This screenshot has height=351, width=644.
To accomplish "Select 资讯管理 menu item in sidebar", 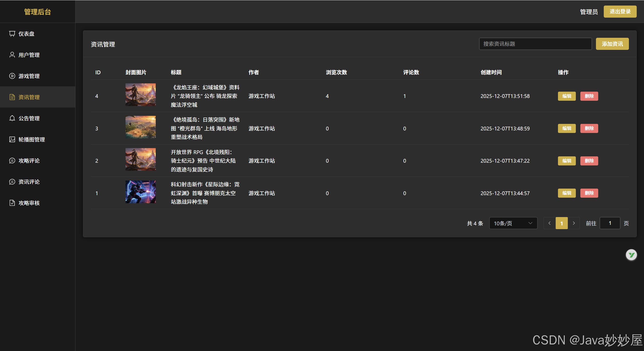I will click(29, 97).
